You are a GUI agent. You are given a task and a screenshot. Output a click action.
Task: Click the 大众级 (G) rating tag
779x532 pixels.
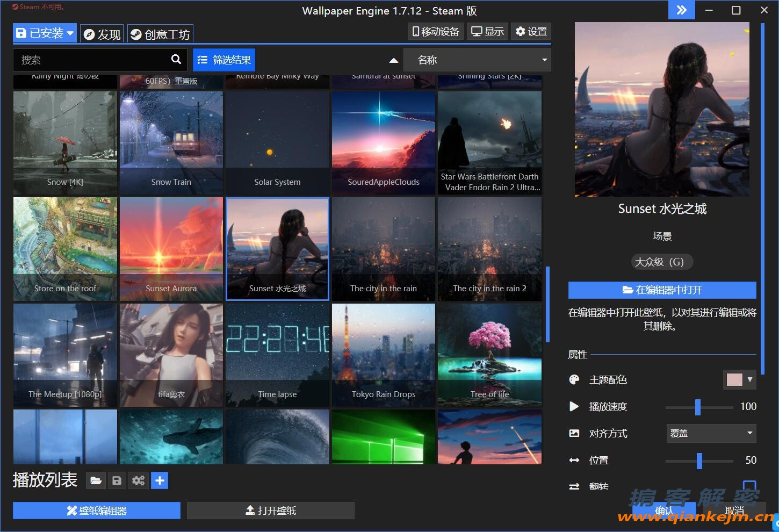coord(662,262)
